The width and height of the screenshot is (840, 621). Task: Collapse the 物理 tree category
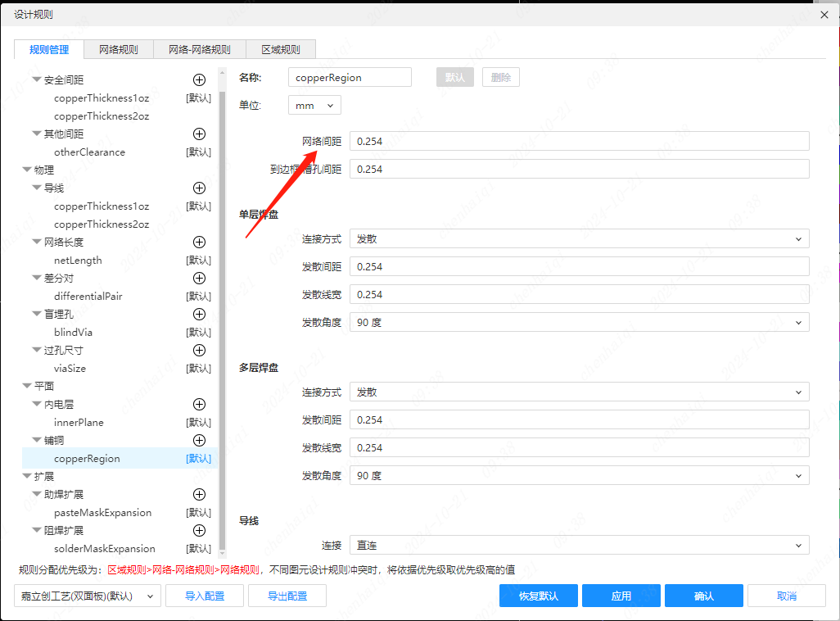point(27,170)
